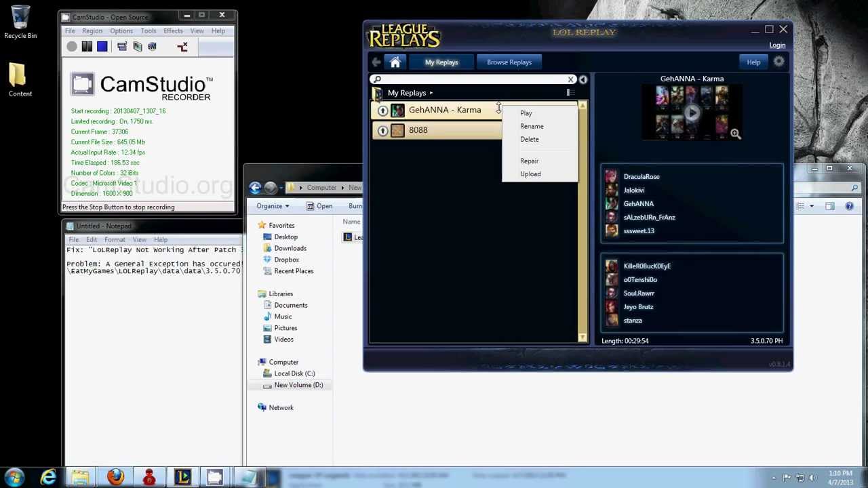Expand the Organize dropdown in Explorer
The image size is (868, 488).
[x=273, y=206]
